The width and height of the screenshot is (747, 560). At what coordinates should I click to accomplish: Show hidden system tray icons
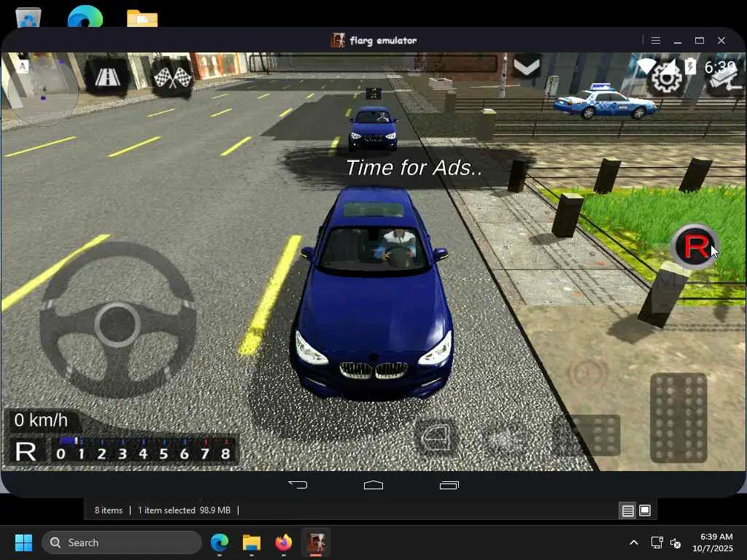[634, 542]
